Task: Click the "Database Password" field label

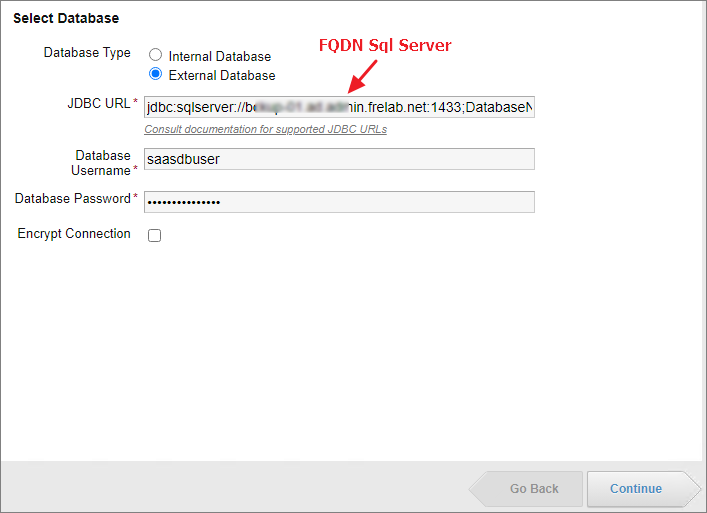Action: 72,199
